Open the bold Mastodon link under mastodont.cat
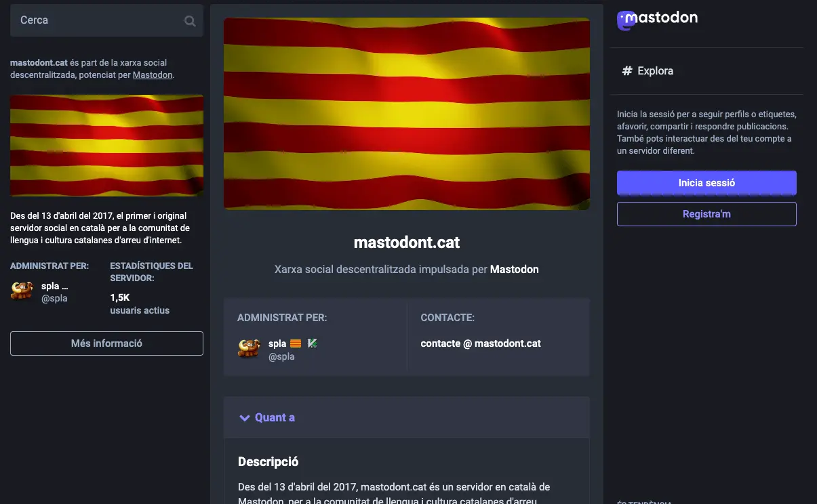 [515, 270]
